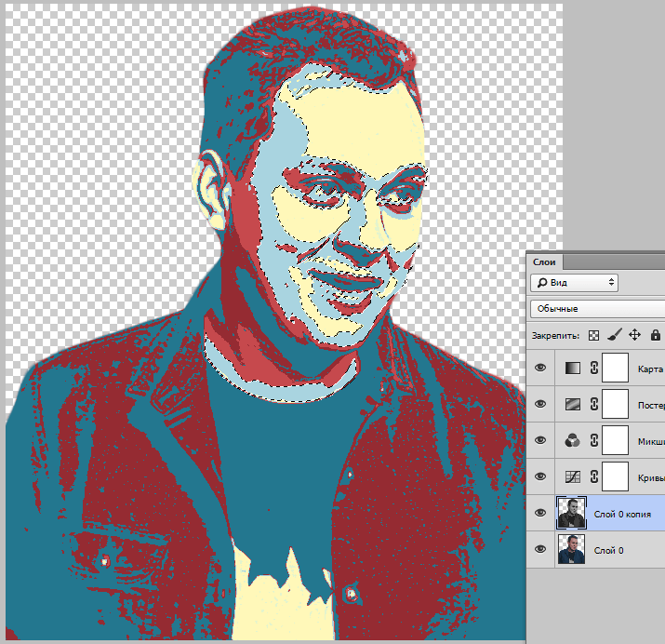Viewport: 665px width, 644px height.
Task: Click the Channel Mixer adjustment icon
Action: pyautogui.click(x=573, y=441)
